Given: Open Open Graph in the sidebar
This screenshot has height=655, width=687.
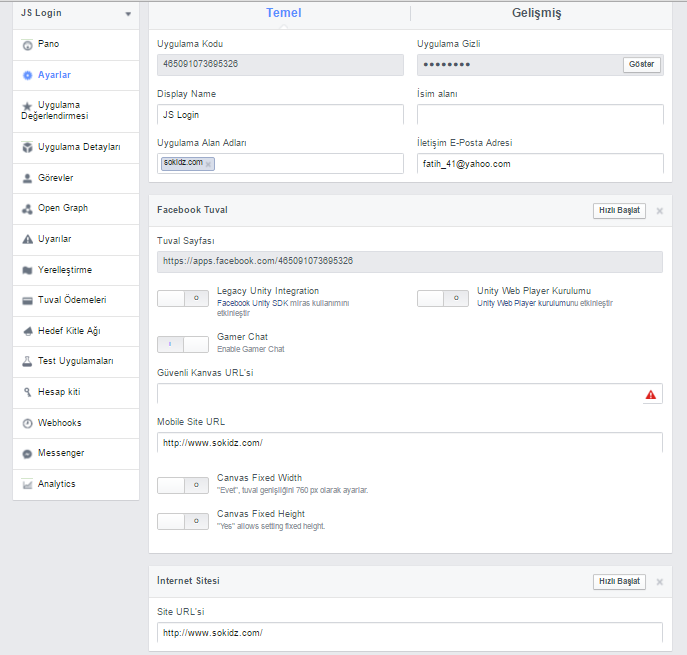Looking at the screenshot, I should [x=76, y=209].
